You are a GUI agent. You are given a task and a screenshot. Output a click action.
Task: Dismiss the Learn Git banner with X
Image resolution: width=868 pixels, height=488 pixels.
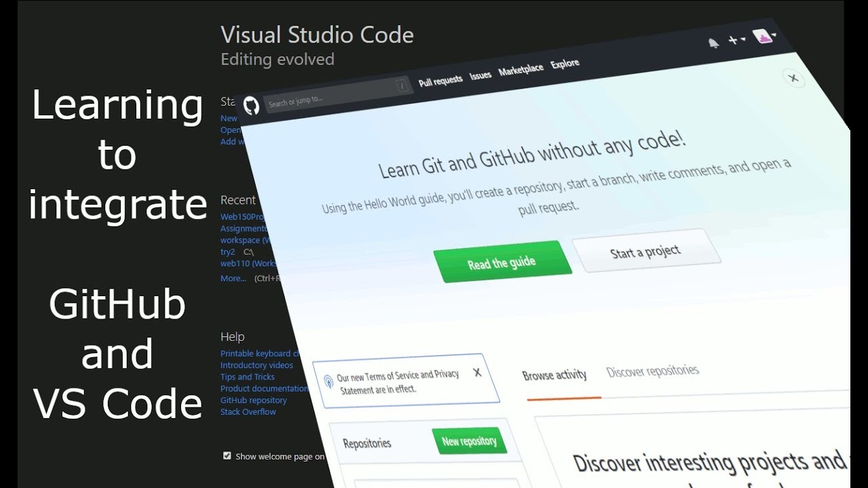(x=793, y=78)
